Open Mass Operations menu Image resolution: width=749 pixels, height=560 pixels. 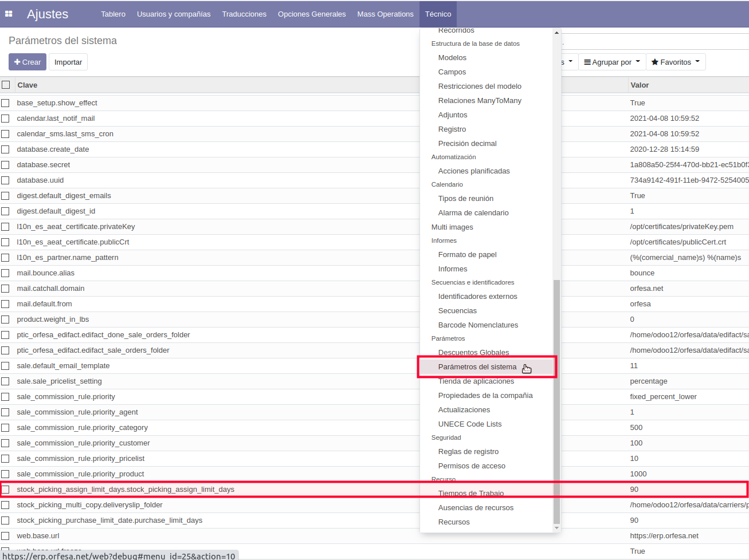click(x=385, y=14)
